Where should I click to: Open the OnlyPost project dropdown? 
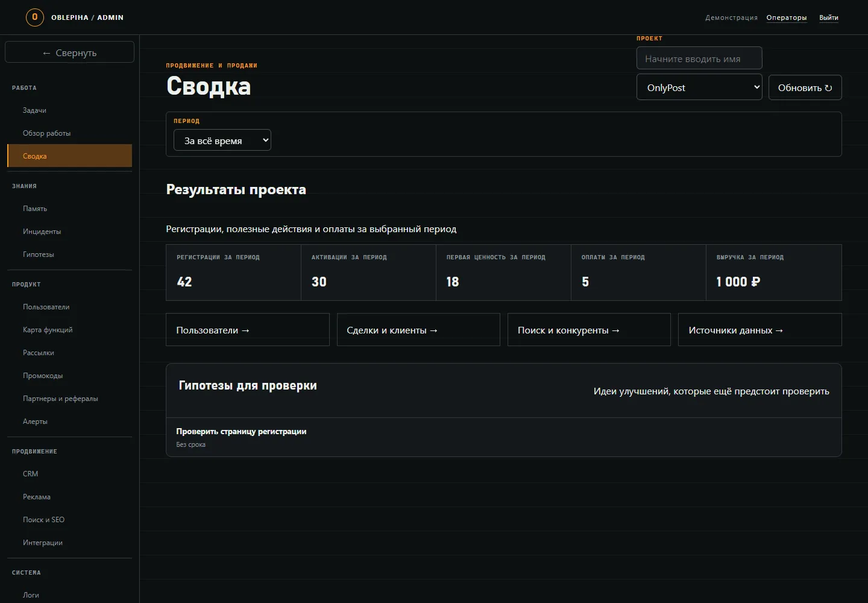(699, 87)
